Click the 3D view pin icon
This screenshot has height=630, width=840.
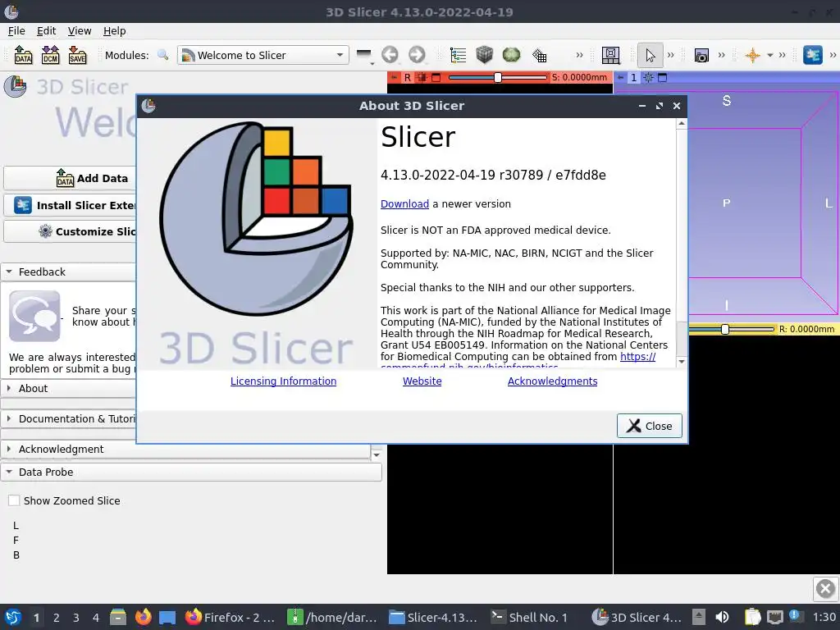[620, 77]
